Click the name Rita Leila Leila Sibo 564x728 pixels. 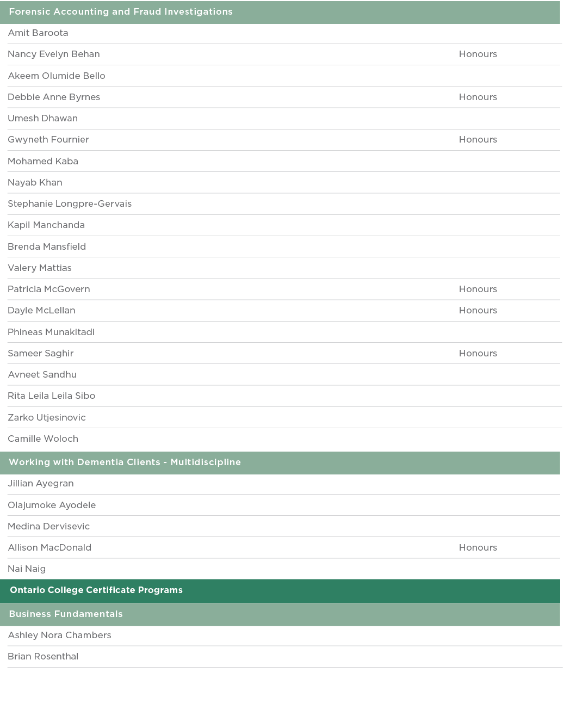[52, 396]
